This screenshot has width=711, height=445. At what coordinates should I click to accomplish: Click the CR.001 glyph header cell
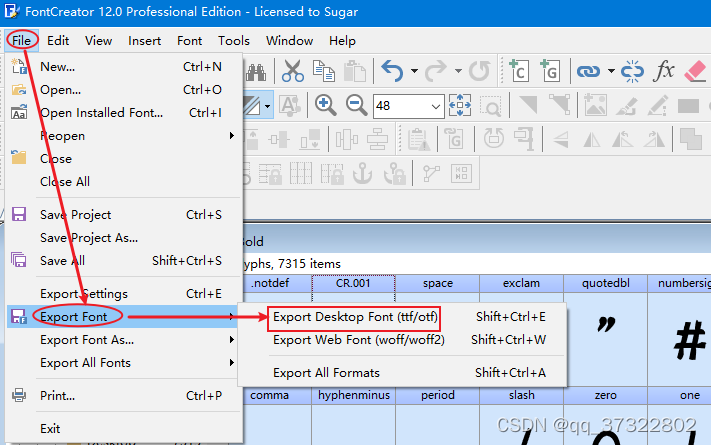pyautogui.click(x=353, y=283)
